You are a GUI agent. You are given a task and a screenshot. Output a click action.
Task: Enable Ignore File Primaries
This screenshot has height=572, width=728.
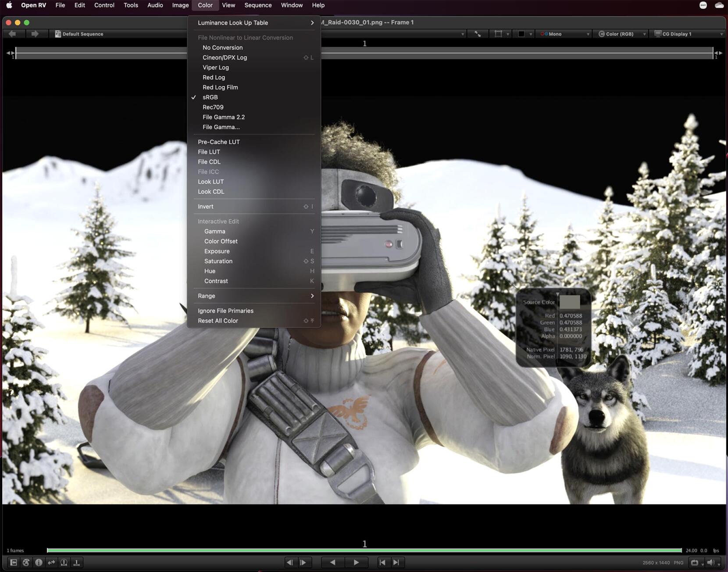point(225,311)
